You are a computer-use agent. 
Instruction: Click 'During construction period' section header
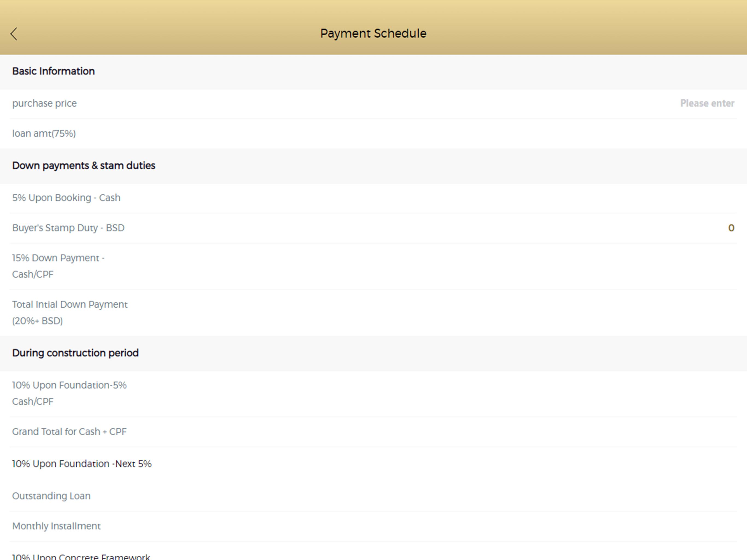coord(75,353)
